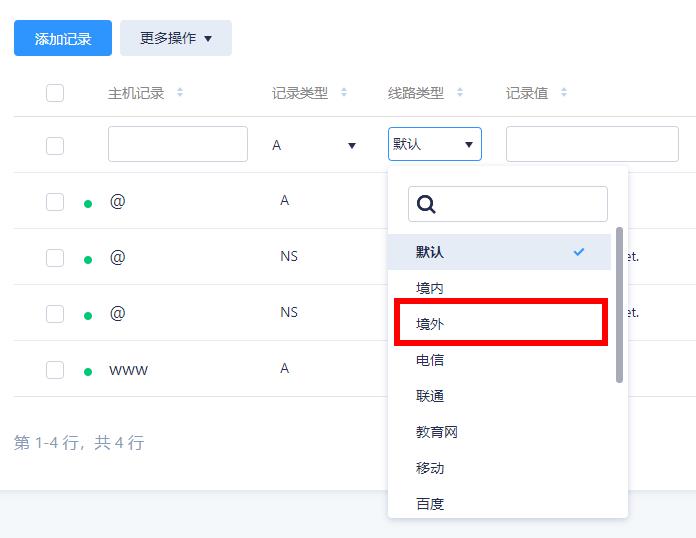Open the record type A dropdown
Viewport: 696px width, 538px height.
pos(314,145)
